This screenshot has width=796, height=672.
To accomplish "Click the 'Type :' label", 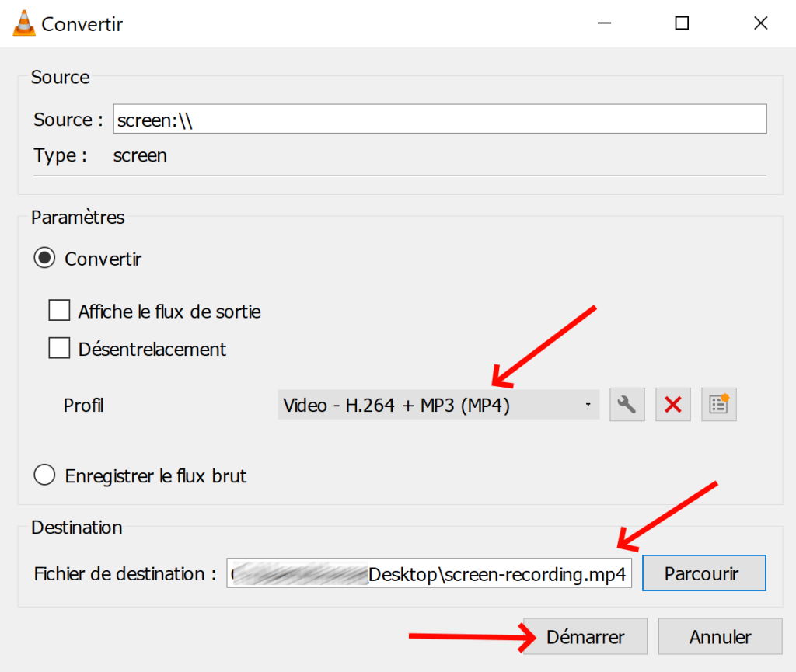I will 61,155.
